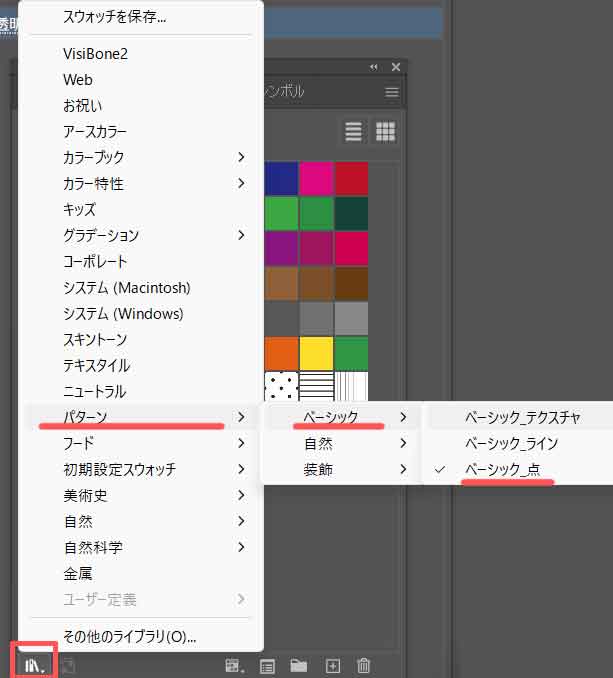Open the お祝い swatch library
Image resolution: width=613 pixels, height=678 pixels.
coord(141,106)
